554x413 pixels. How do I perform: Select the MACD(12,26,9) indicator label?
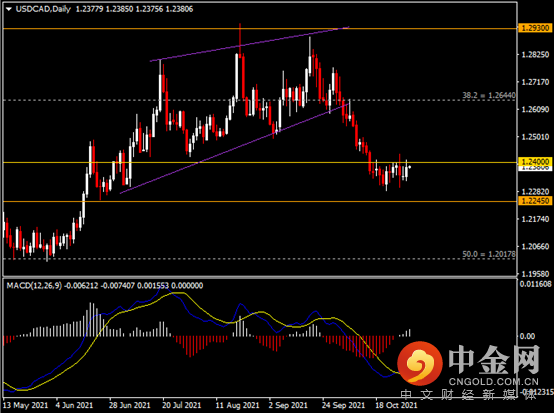click(x=34, y=285)
